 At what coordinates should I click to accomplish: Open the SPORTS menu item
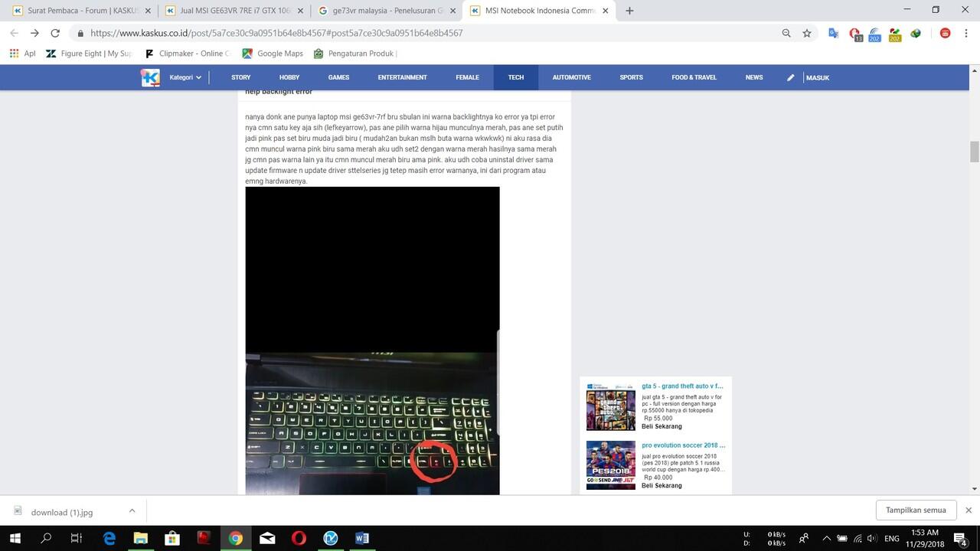click(631, 77)
